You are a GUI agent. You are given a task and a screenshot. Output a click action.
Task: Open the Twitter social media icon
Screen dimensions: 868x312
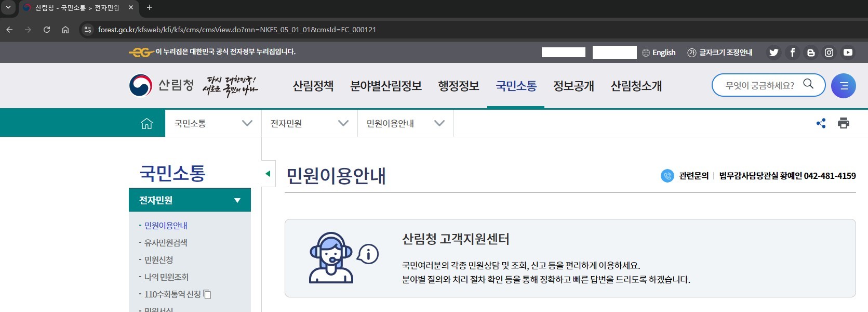[773, 53]
